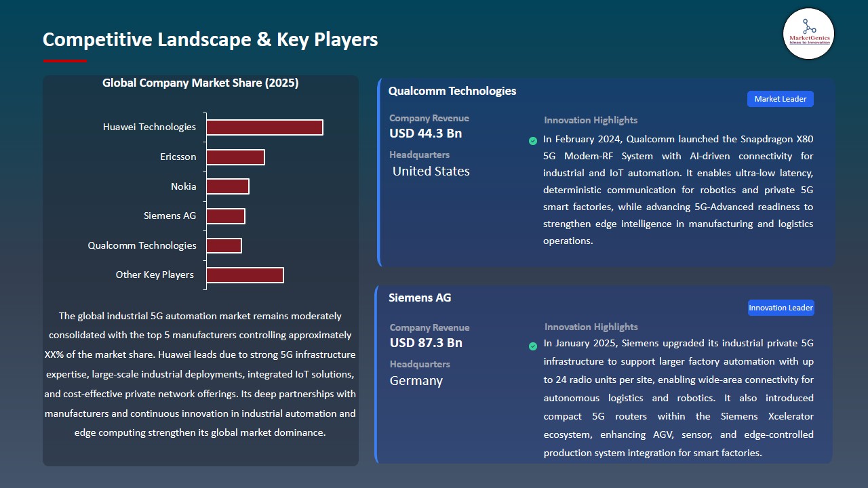Click the green checkmark beside Siemens highlights
868x488 pixels.
[533, 346]
